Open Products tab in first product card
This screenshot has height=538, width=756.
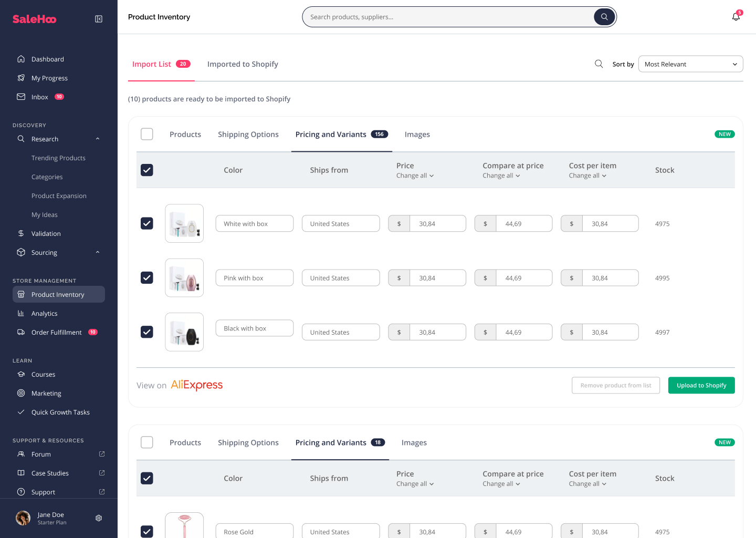pyautogui.click(x=185, y=134)
